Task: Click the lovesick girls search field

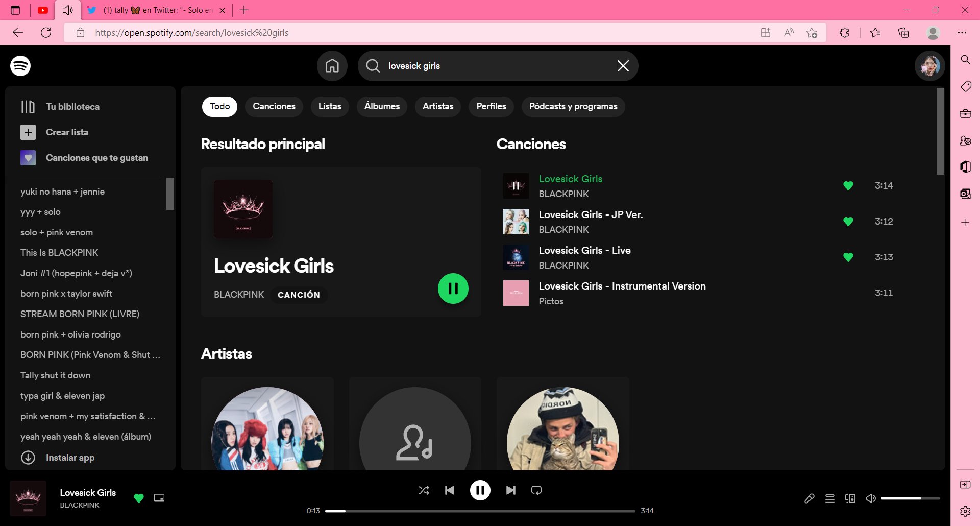Action: pos(498,66)
